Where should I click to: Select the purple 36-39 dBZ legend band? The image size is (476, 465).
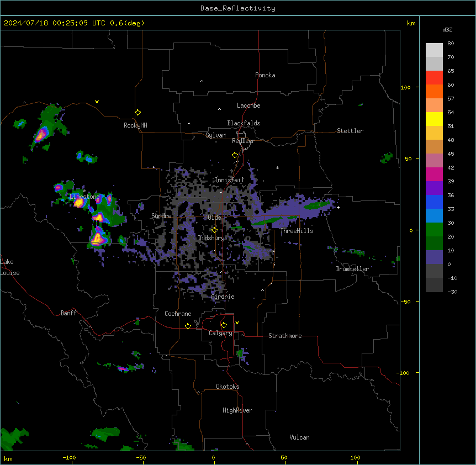click(434, 188)
